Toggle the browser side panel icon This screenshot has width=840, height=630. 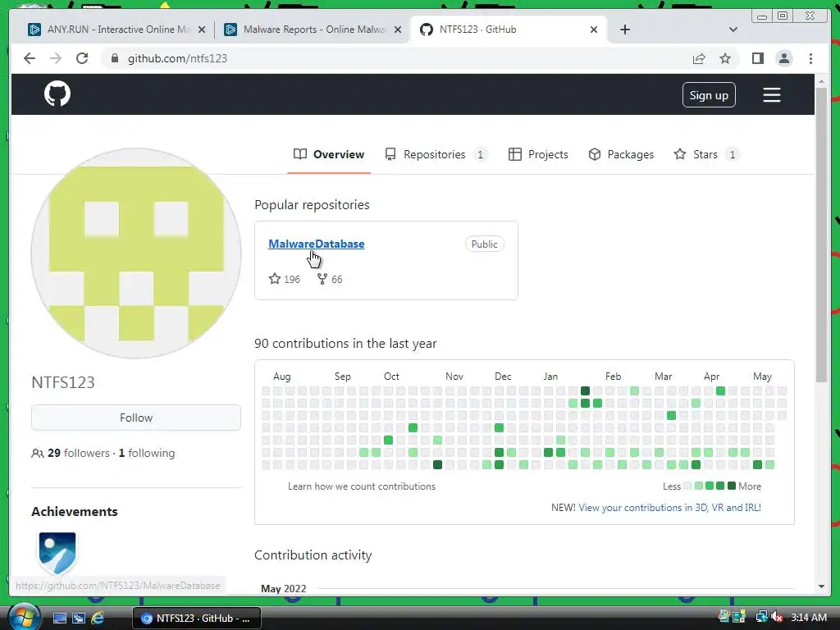coord(757,58)
